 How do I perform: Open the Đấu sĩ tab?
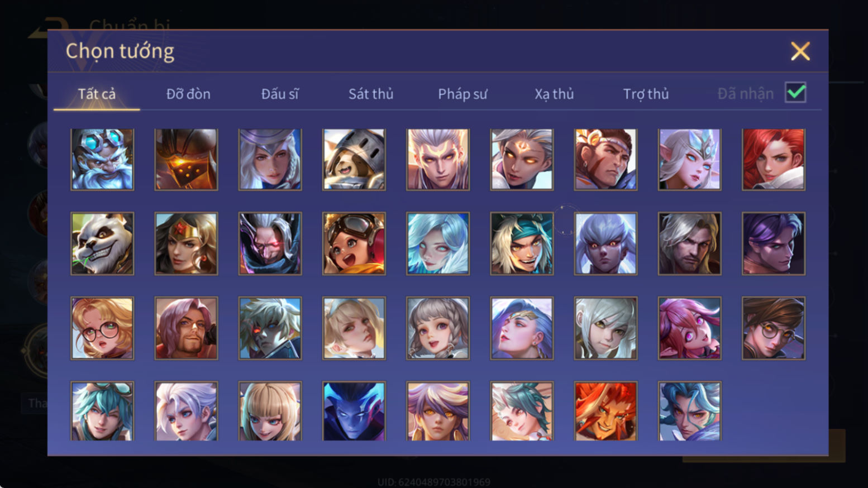point(280,94)
